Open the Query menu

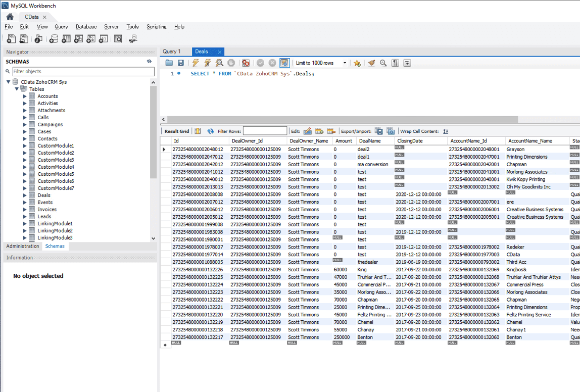pyautogui.click(x=61, y=27)
